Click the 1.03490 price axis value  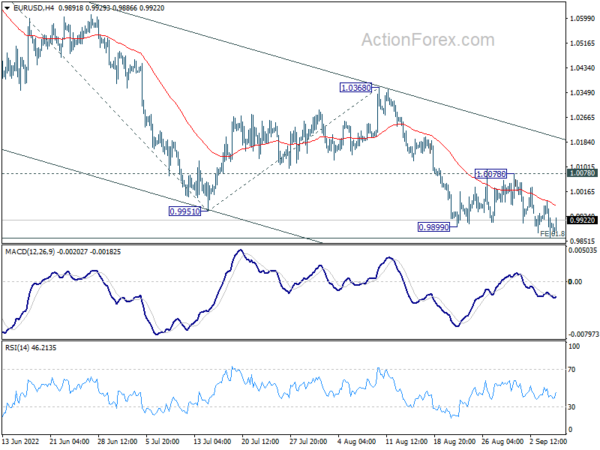click(x=582, y=93)
